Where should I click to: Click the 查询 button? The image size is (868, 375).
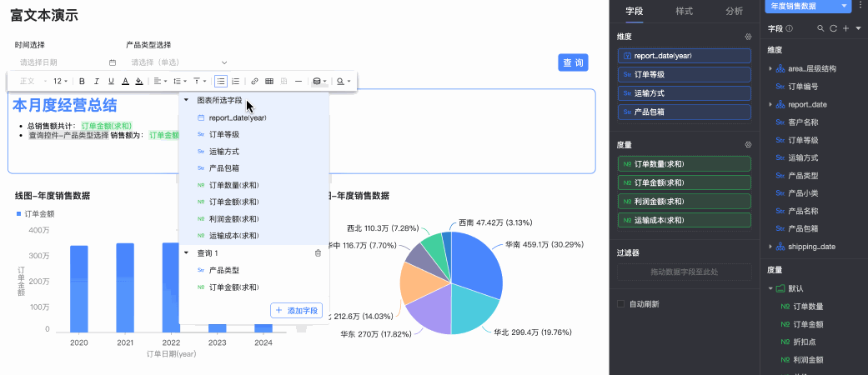pyautogui.click(x=573, y=62)
